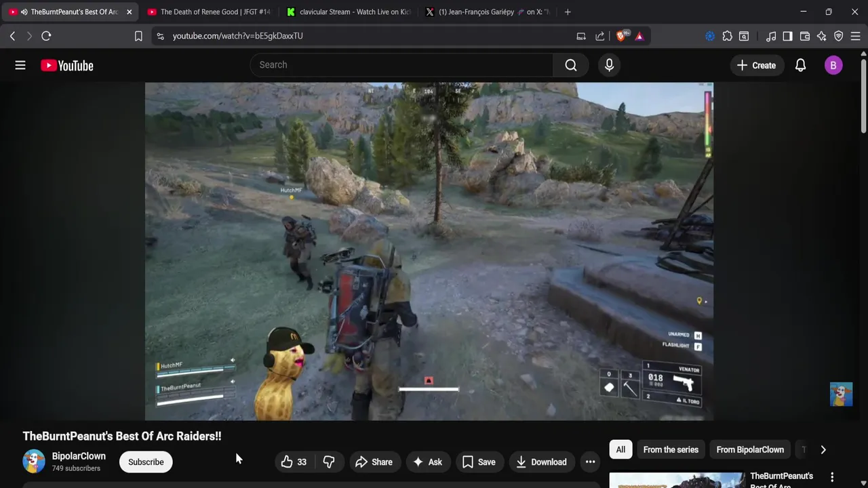Image resolution: width=868 pixels, height=488 pixels.
Task: Open BipolarClown channel name link
Action: [x=79, y=456]
